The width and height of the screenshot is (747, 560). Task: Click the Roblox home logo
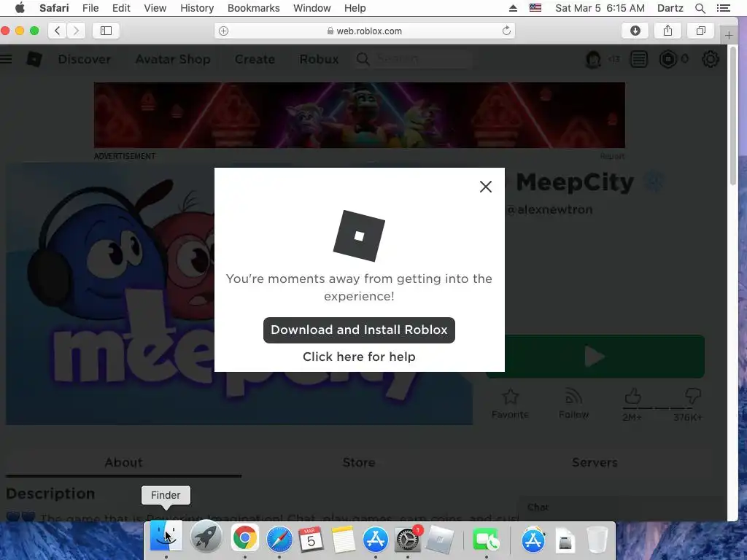[x=34, y=59]
